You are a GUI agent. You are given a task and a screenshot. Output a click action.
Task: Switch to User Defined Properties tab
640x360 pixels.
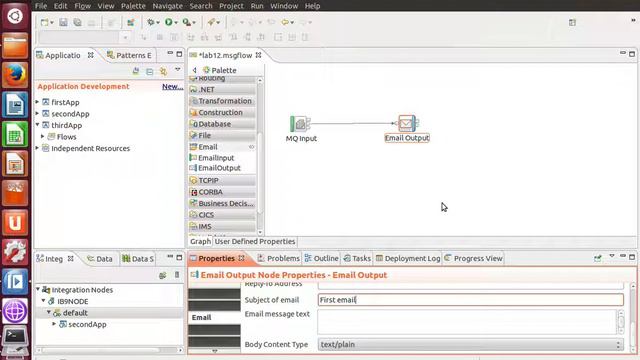pos(255,241)
